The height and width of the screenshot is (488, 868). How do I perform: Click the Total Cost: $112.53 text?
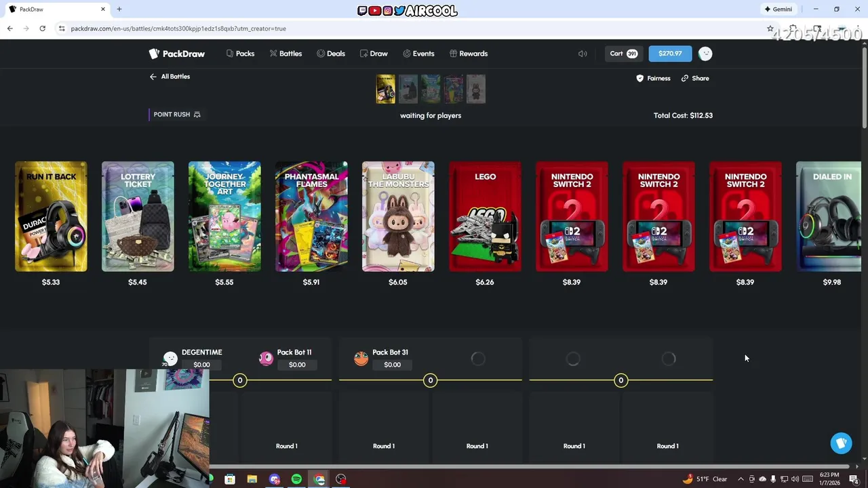[683, 115]
